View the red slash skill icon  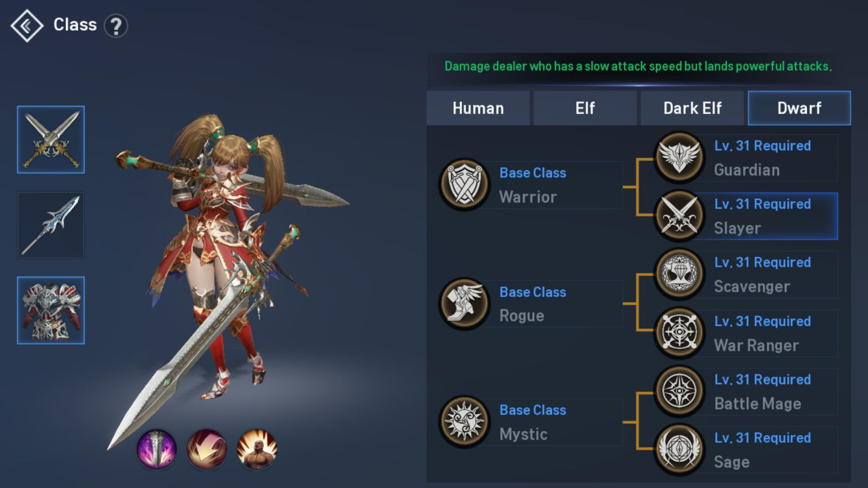207,449
